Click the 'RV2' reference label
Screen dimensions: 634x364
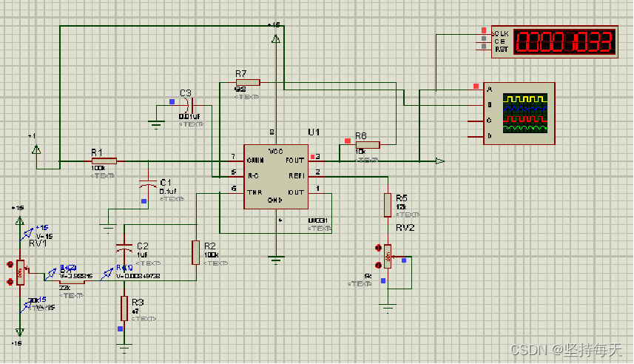tap(405, 228)
